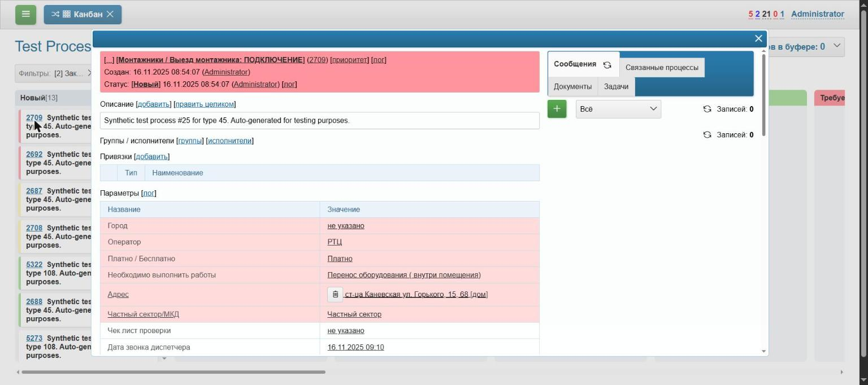Close the Канбан tab with its X
The width and height of the screenshot is (868, 385).
[x=110, y=14]
